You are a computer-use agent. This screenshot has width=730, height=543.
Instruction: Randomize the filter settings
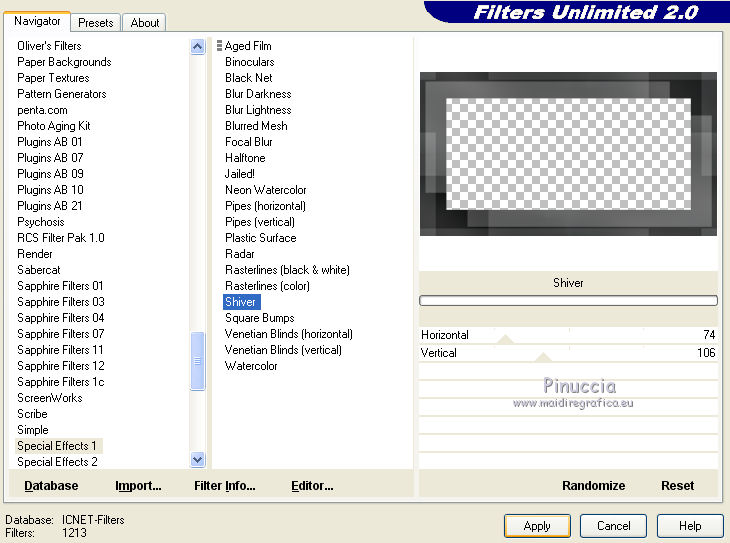[594, 486]
